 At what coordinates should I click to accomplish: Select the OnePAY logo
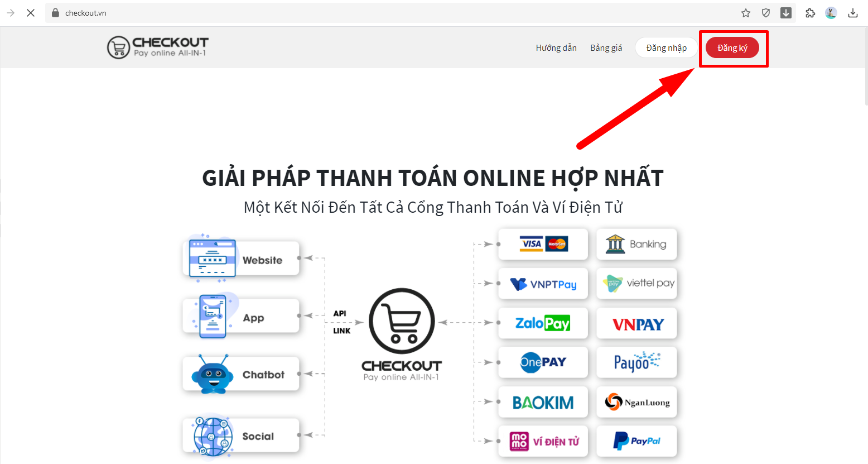pos(543,362)
